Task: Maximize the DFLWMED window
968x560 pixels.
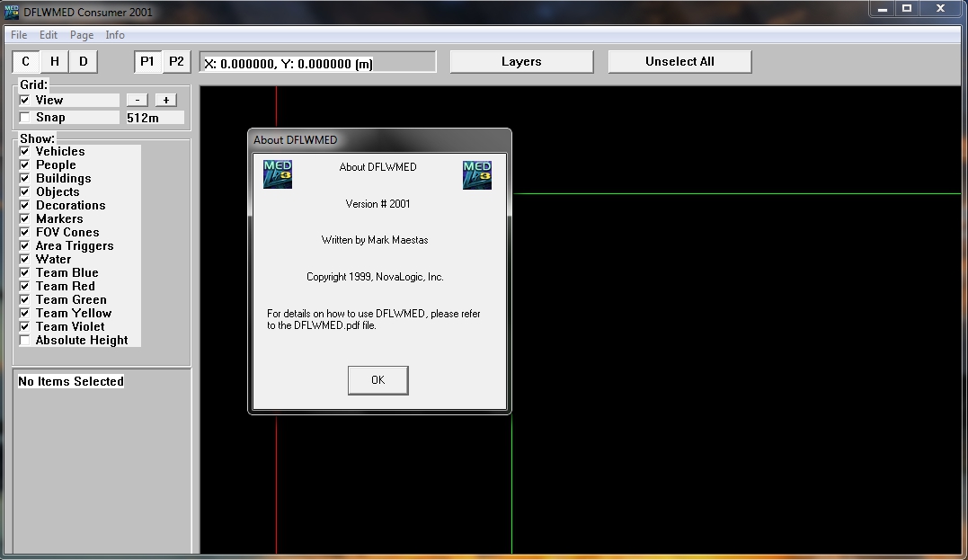Action: pyautogui.click(x=907, y=9)
